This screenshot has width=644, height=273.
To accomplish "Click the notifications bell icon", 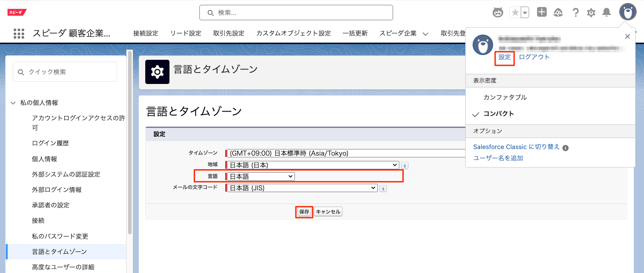I will pyautogui.click(x=607, y=12).
